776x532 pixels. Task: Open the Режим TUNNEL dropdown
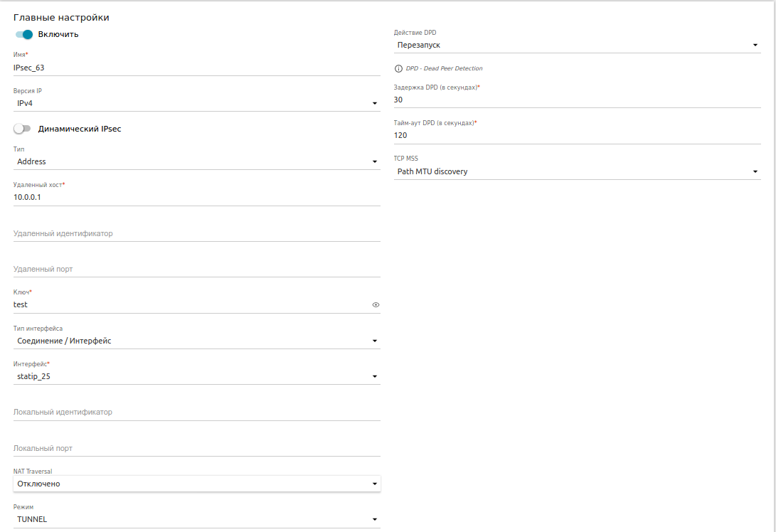click(196, 519)
